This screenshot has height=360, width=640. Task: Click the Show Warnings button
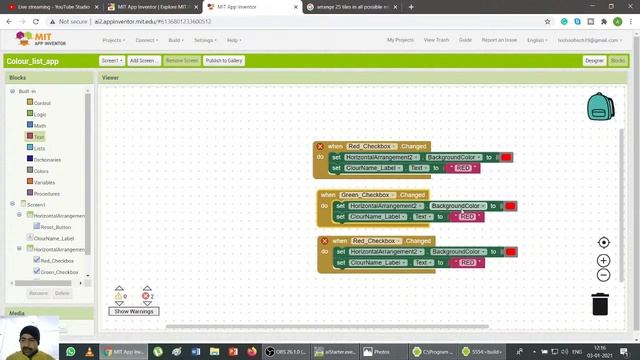[134, 311]
